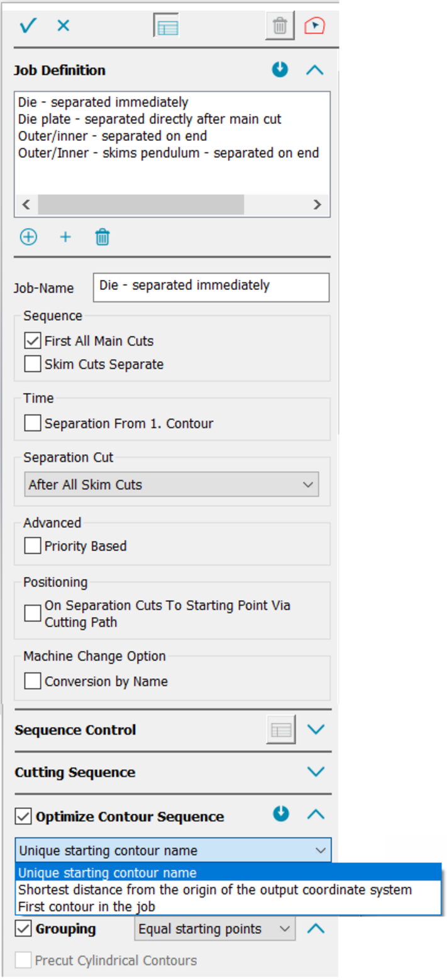Click the circled plus icon below the job list

pos(28,237)
